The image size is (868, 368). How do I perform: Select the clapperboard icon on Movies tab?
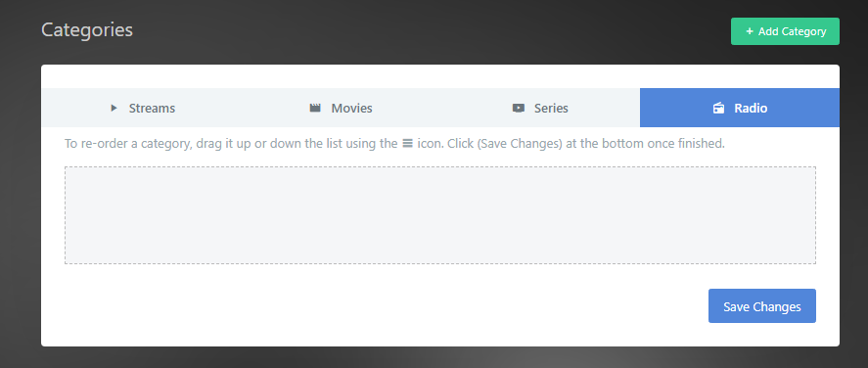[315, 108]
